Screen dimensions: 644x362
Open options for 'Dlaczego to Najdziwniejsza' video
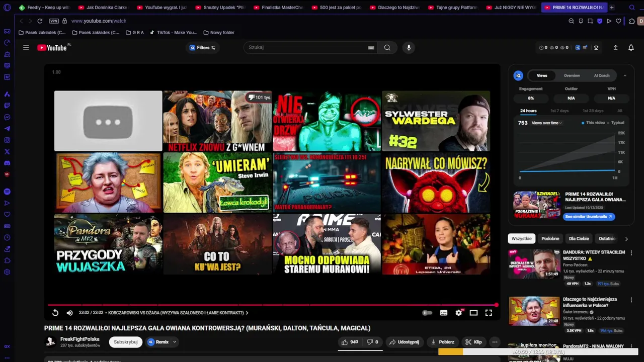(631, 300)
